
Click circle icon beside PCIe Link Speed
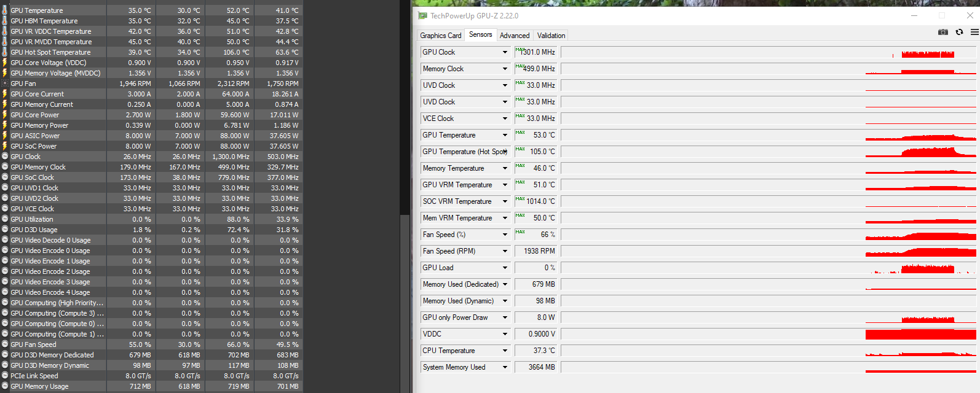tap(4, 376)
